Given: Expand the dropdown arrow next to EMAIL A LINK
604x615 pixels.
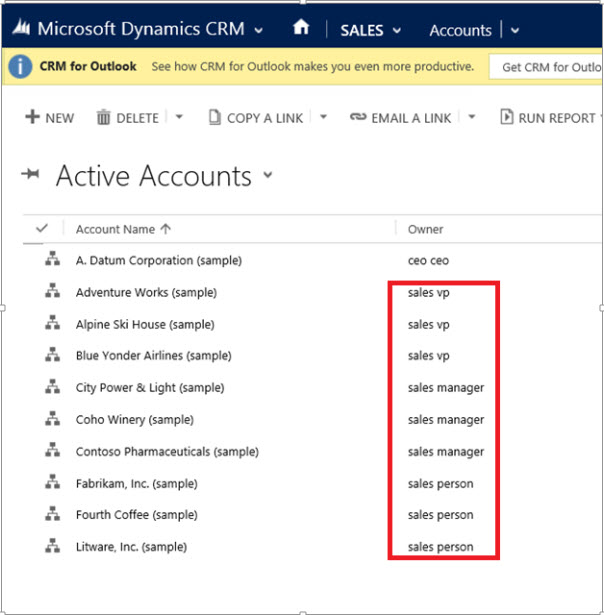Looking at the screenshot, I should tap(471, 118).
